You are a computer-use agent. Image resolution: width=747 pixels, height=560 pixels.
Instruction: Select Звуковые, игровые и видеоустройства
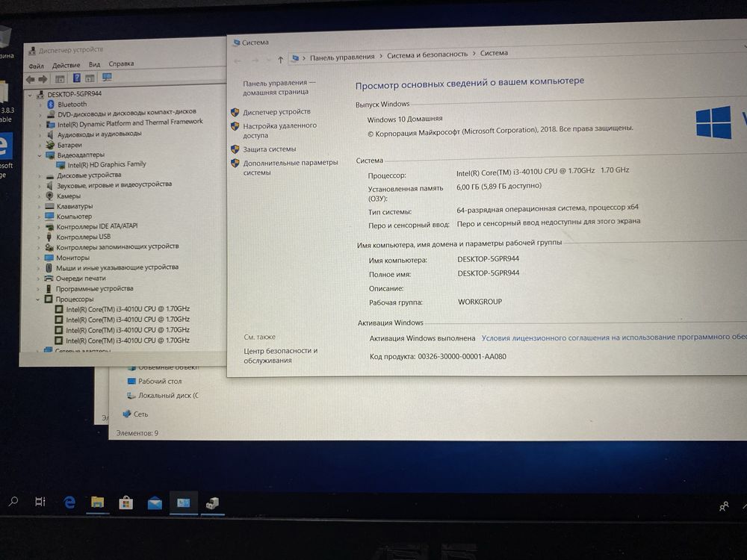pyautogui.click(x=114, y=184)
